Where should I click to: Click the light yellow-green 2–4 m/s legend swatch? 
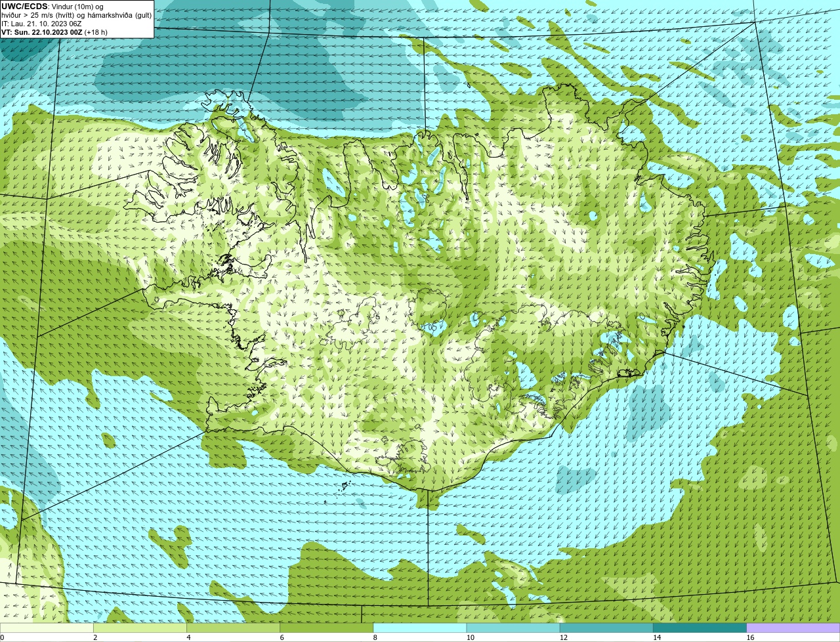tap(140, 628)
